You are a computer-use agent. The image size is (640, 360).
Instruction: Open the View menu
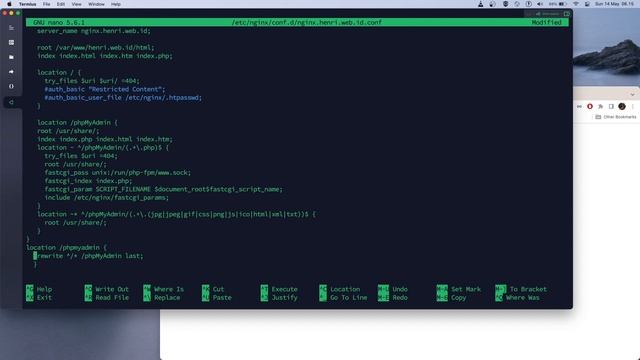[x=76, y=4]
